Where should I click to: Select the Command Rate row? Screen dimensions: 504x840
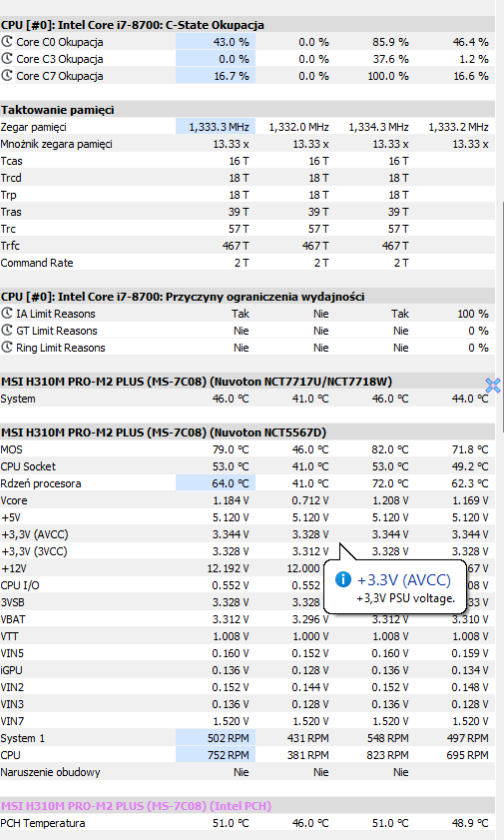point(248,263)
